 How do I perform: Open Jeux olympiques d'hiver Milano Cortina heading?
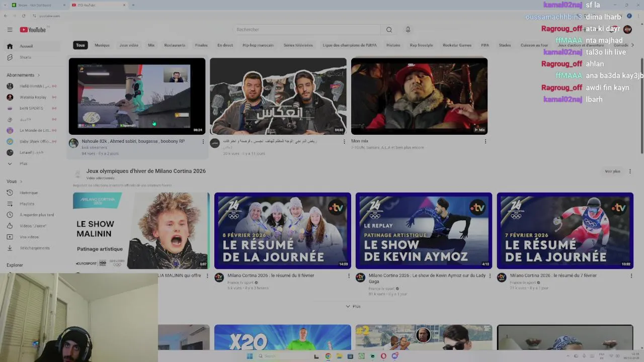tap(146, 171)
